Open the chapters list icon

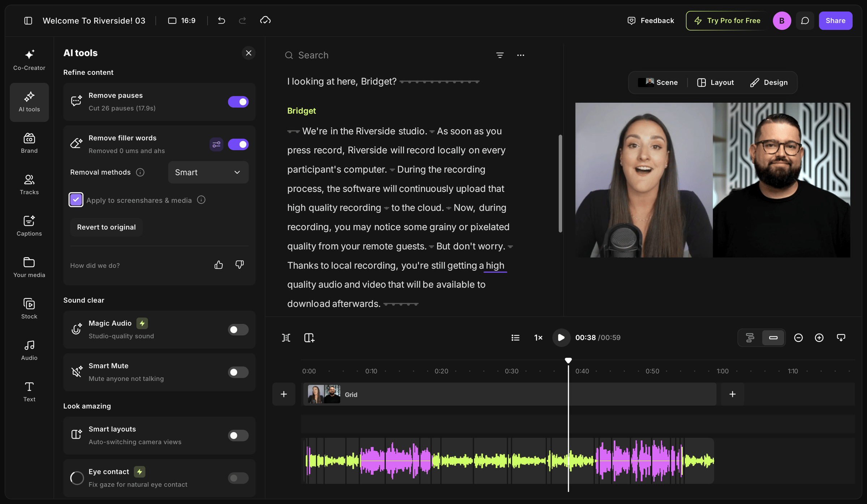coord(516,337)
